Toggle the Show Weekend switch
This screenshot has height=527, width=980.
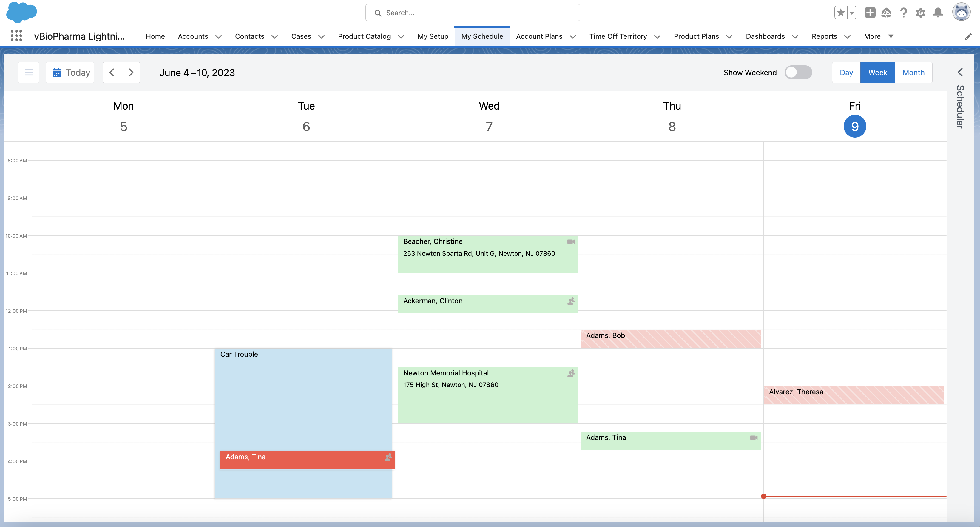(x=798, y=72)
